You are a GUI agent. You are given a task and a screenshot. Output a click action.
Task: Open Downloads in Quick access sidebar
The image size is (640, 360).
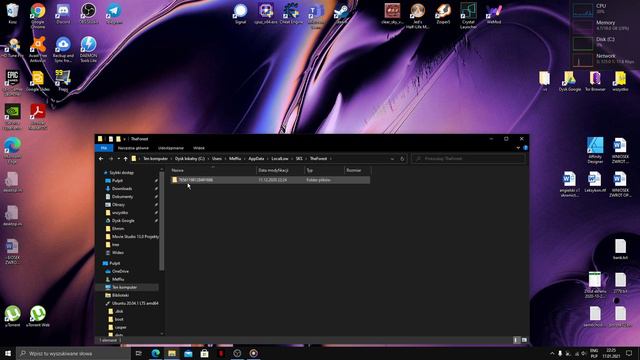tap(122, 189)
